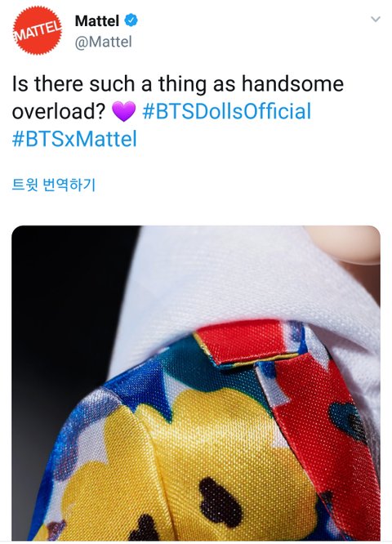Image resolution: width=392 pixels, height=544 pixels.
Task: Open the #BTSxMattel hashtag
Action: (x=74, y=139)
